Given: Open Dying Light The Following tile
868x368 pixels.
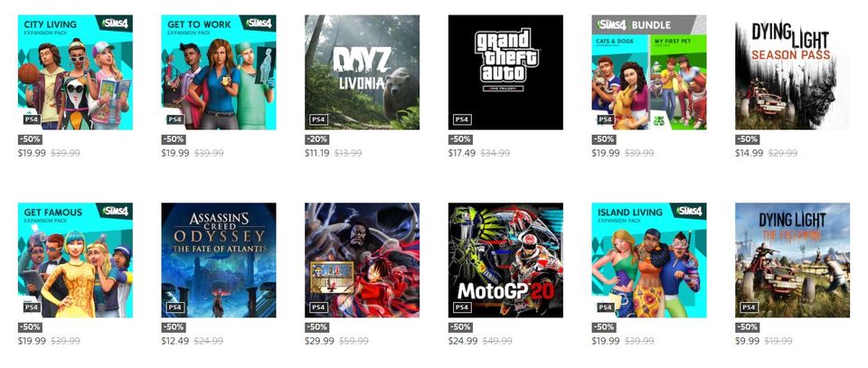Looking at the screenshot, I should pos(792,260).
